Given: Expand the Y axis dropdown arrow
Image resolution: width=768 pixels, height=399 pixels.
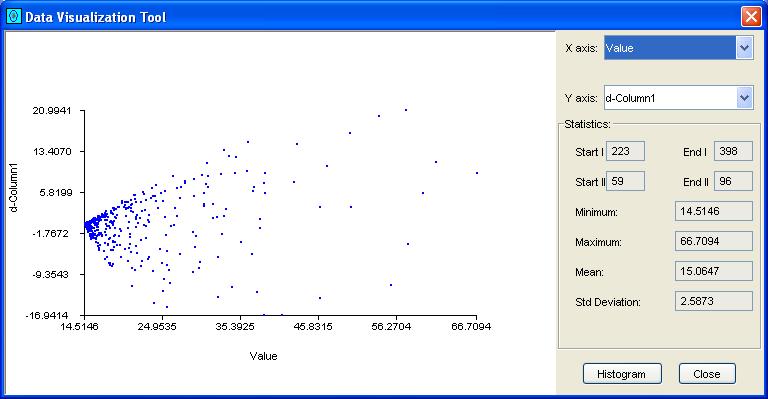Looking at the screenshot, I should coord(744,98).
